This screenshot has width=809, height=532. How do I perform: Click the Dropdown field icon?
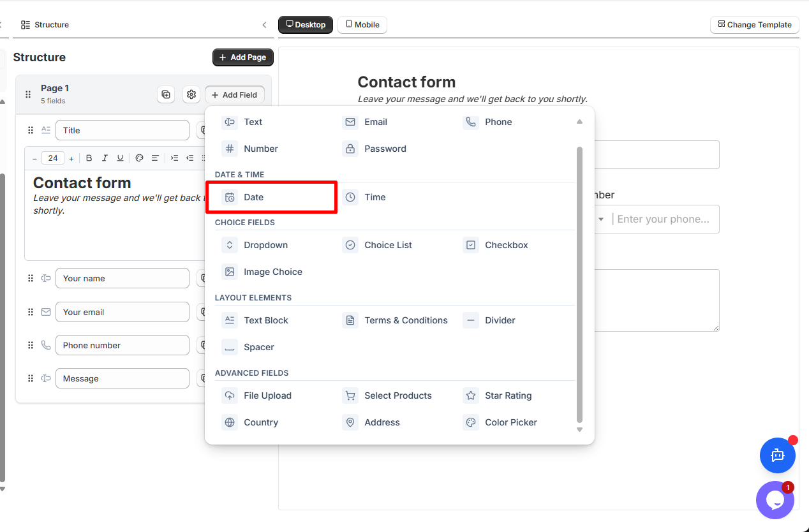click(230, 245)
